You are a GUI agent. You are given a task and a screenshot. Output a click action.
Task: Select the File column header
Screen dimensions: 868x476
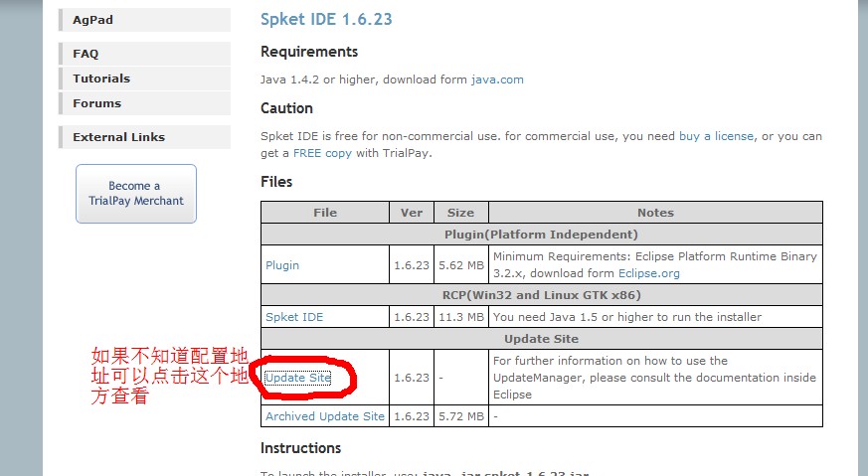[x=325, y=213]
